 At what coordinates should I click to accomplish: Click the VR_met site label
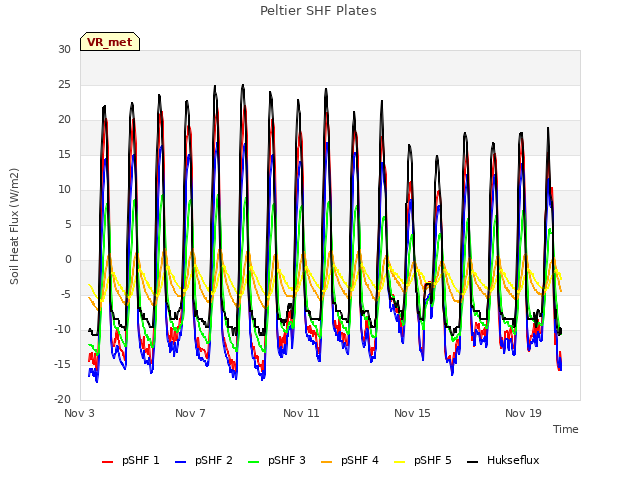[x=110, y=42]
